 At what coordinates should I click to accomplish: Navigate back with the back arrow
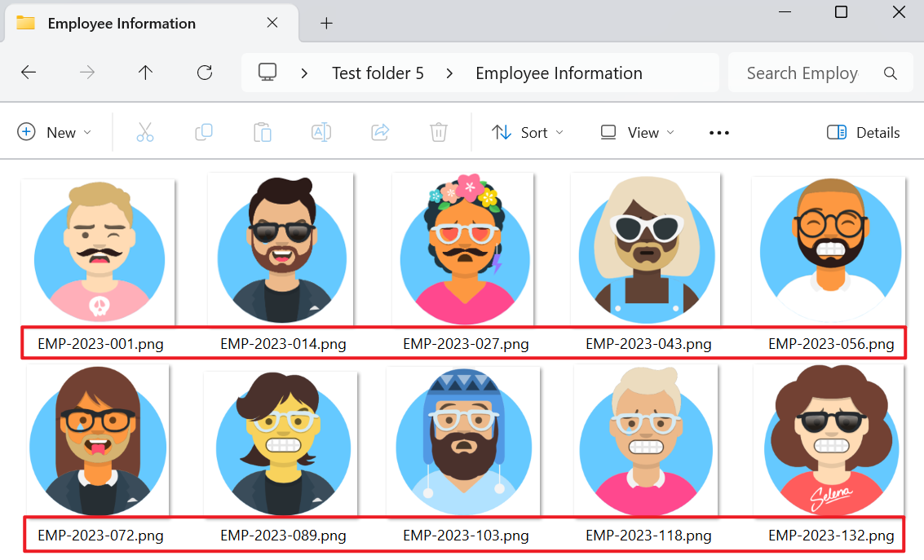(x=28, y=73)
